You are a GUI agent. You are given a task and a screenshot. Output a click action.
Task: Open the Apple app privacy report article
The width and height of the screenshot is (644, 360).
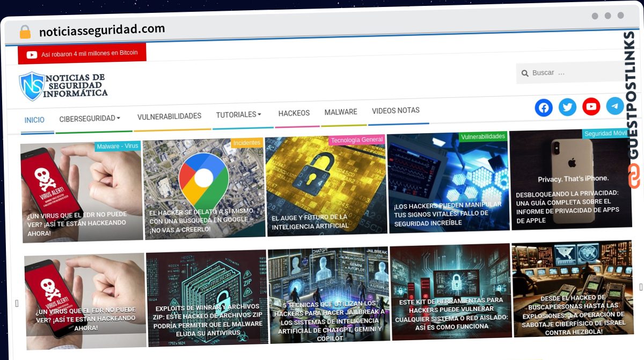click(571, 179)
